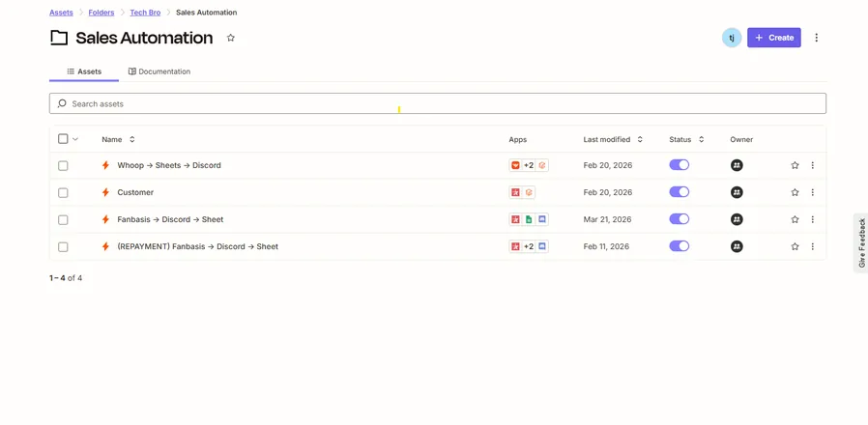This screenshot has width=868, height=425.
Task: Toggle status switch for (REPAYMENT) Fanbasis row
Action: (680, 246)
